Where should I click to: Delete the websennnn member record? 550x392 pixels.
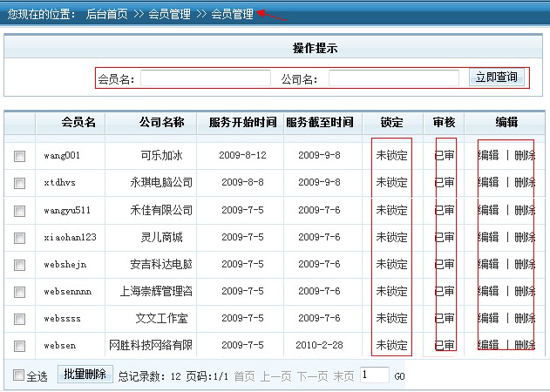[525, 291]
